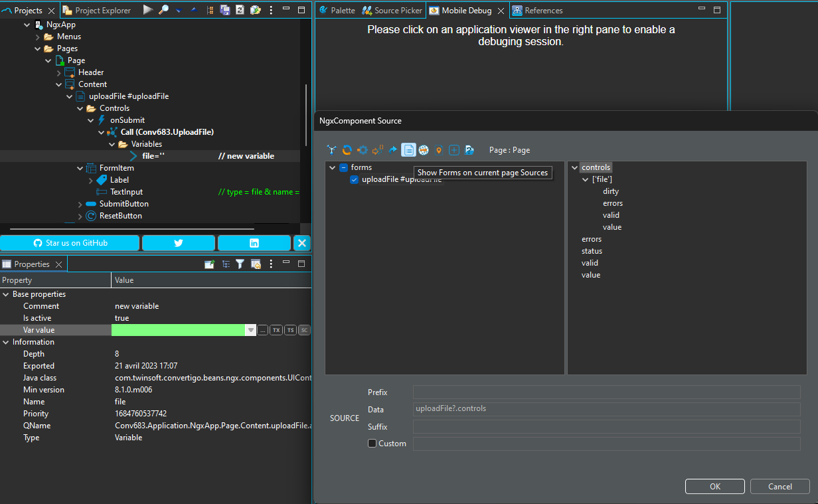
Task: Enable the Custom checkbox
Action: (x=372, y=444)
